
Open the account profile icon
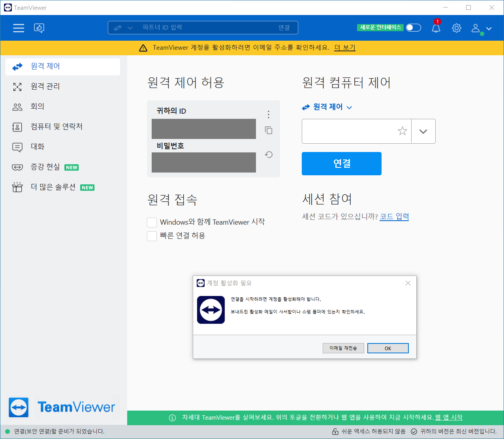tap(475, 28)
